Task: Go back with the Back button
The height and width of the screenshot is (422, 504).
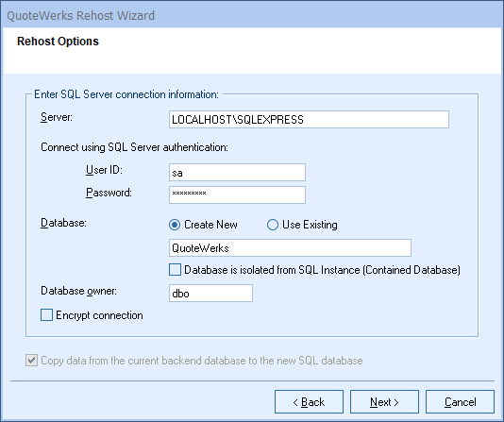Action: click(309, 402)
